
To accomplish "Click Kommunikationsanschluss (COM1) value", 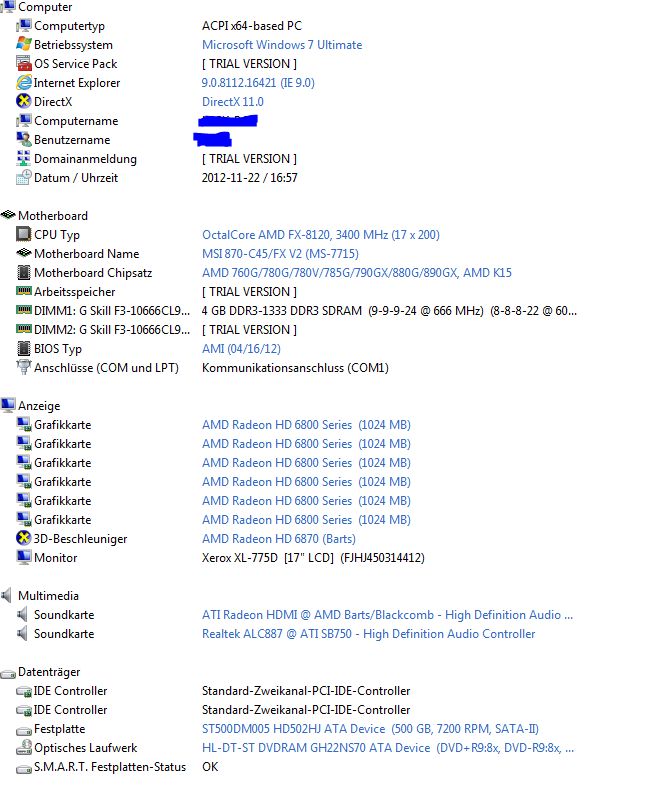I will (295, 368).
